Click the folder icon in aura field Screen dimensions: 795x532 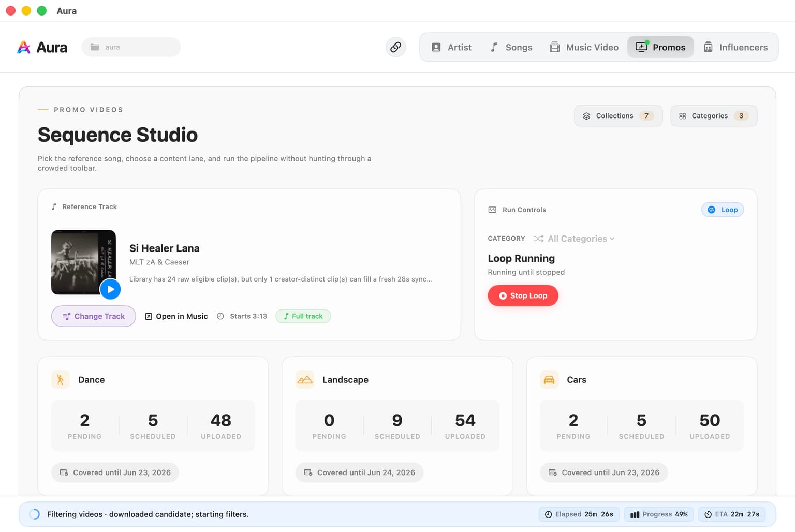click(95, 47)
